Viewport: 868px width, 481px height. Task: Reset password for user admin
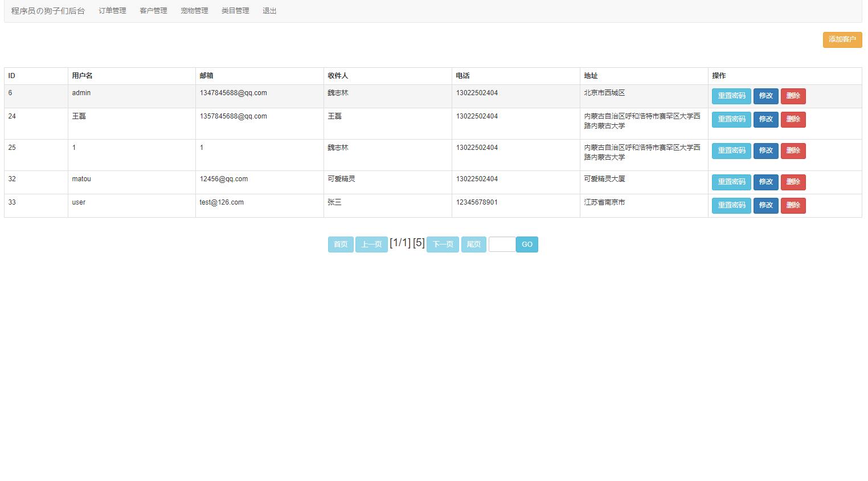[x=731, y=96]
